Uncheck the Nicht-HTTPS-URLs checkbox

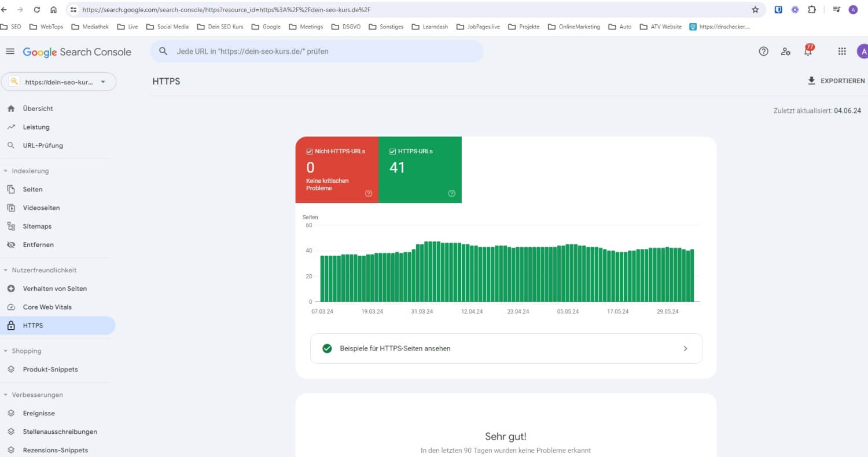[x=310, y=152]
